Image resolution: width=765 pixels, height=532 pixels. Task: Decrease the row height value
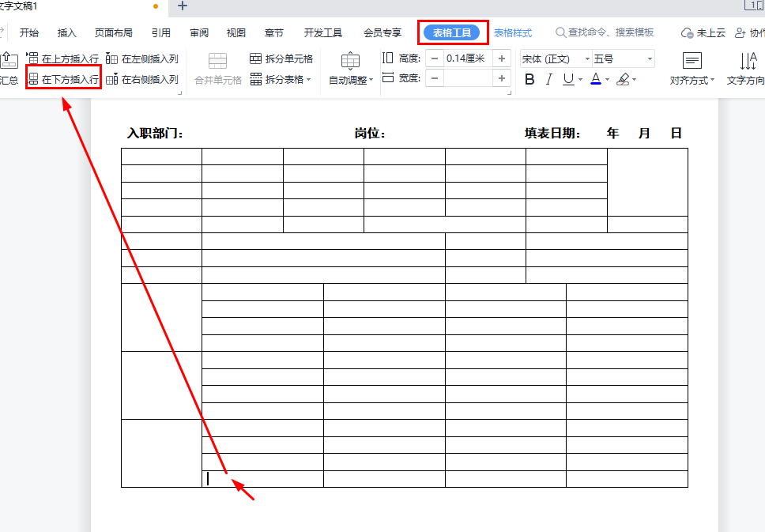click(435, 58)
